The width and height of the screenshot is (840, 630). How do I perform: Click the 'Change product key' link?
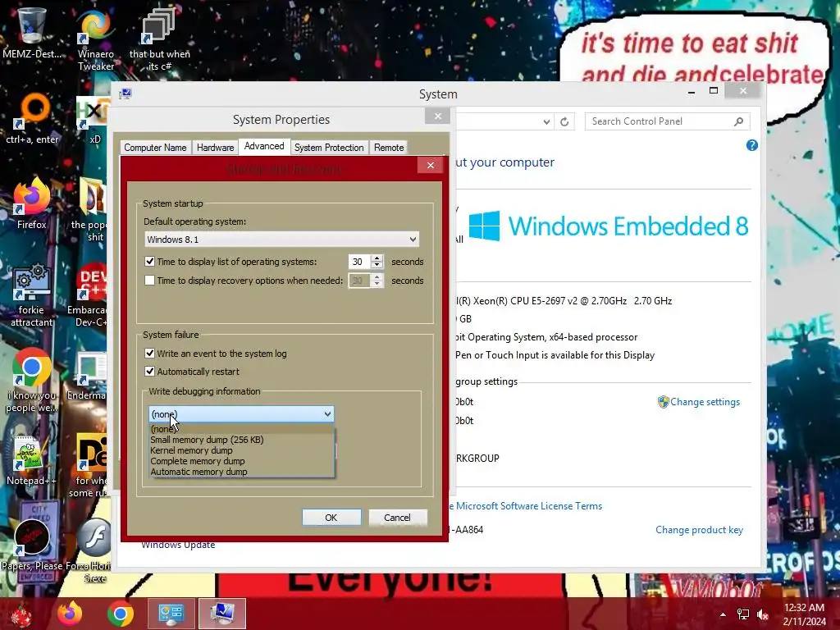coord(699,530)
